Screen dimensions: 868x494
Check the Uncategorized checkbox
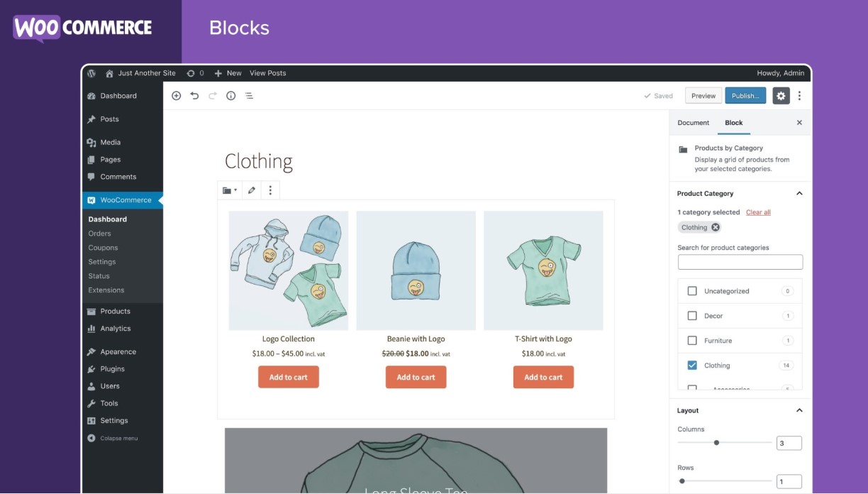(692, 291)
